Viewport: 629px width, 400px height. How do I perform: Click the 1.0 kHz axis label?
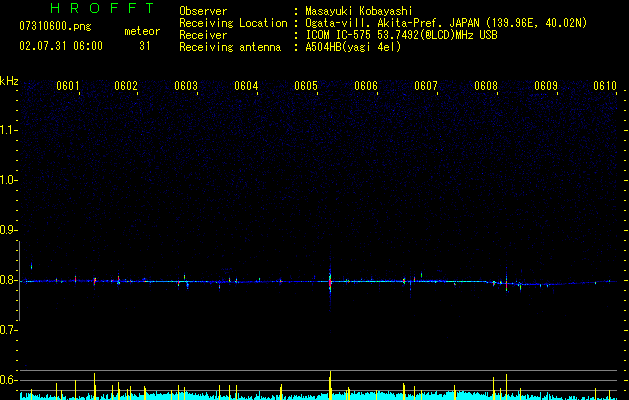click(8, 180)
